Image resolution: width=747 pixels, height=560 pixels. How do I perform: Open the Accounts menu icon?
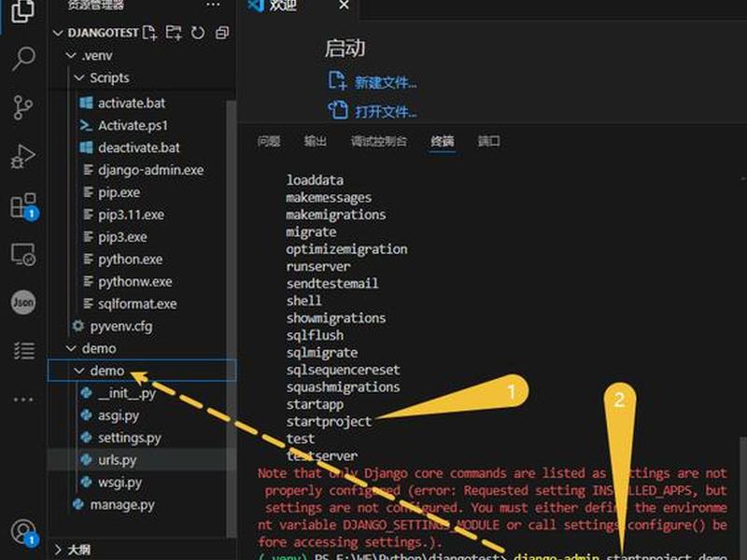pos(24,532)
